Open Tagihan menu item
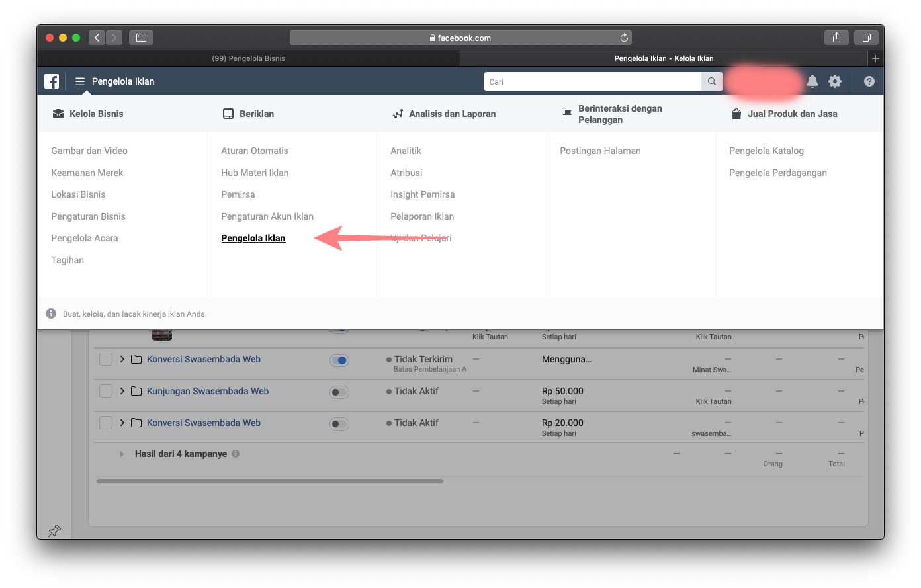The image size is (921, 588). [67, 260]
